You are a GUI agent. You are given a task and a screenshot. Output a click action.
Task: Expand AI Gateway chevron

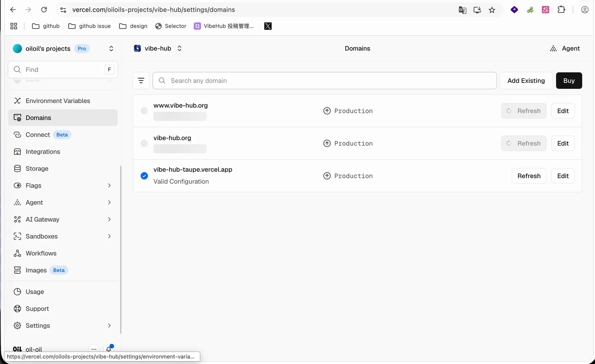click(109, 220)
